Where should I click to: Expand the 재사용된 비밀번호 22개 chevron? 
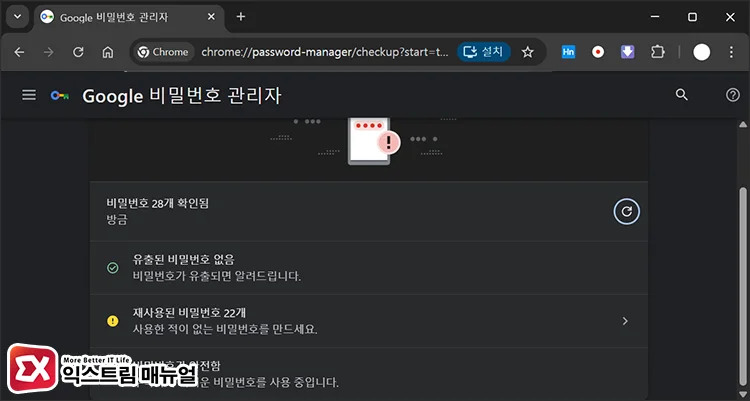[625, 321]
